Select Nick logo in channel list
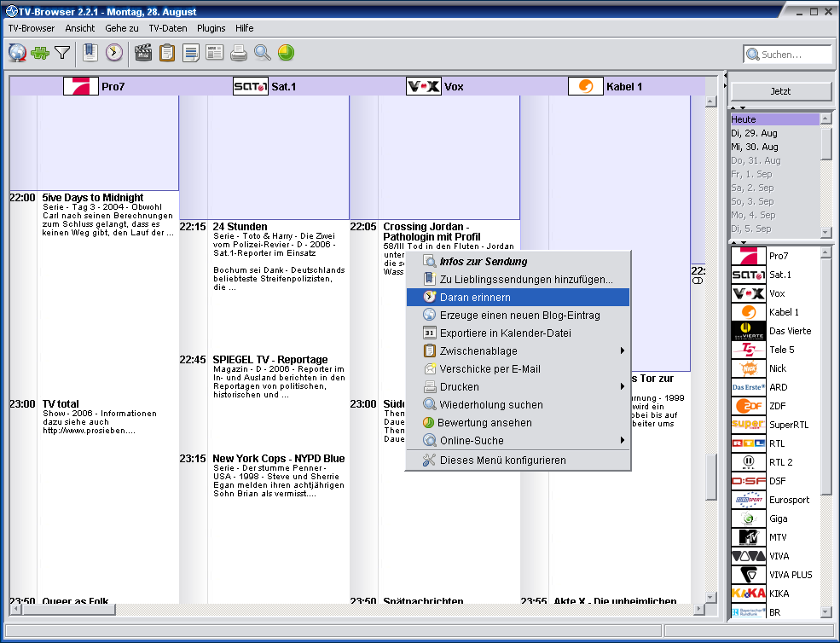 click(x=749, y=368)
